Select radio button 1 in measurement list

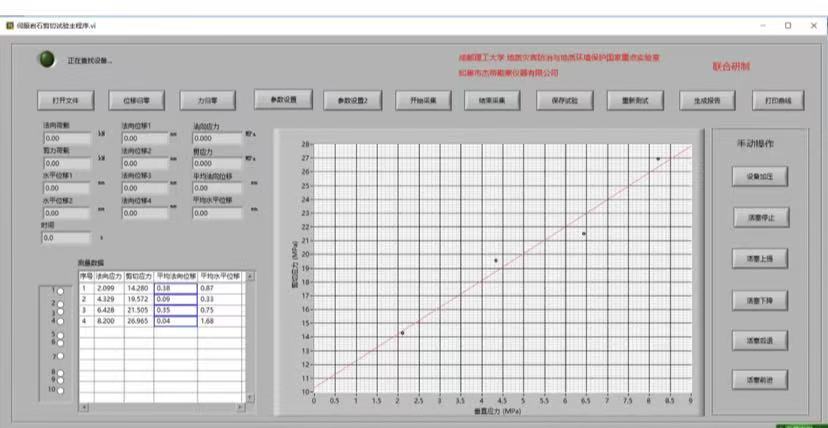pyautogui.click(x=59, y=293)
